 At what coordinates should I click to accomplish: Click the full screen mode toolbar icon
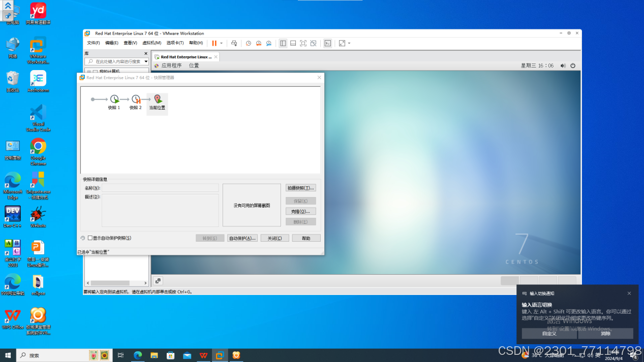coord(303,43)
